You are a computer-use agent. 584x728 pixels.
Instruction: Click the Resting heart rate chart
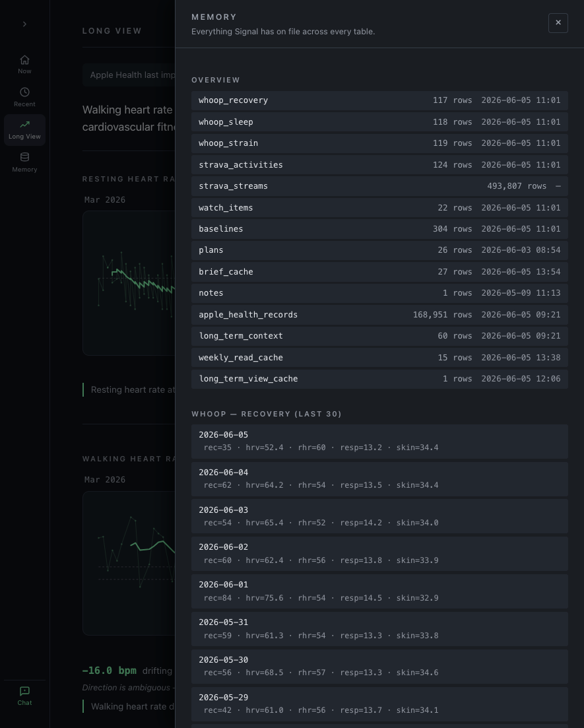129,283
